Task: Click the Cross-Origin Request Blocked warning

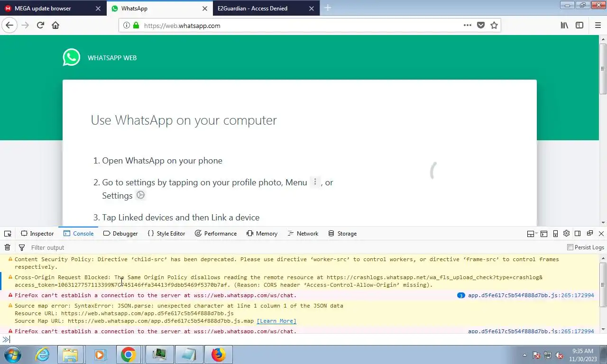Action: coord(300,281)
